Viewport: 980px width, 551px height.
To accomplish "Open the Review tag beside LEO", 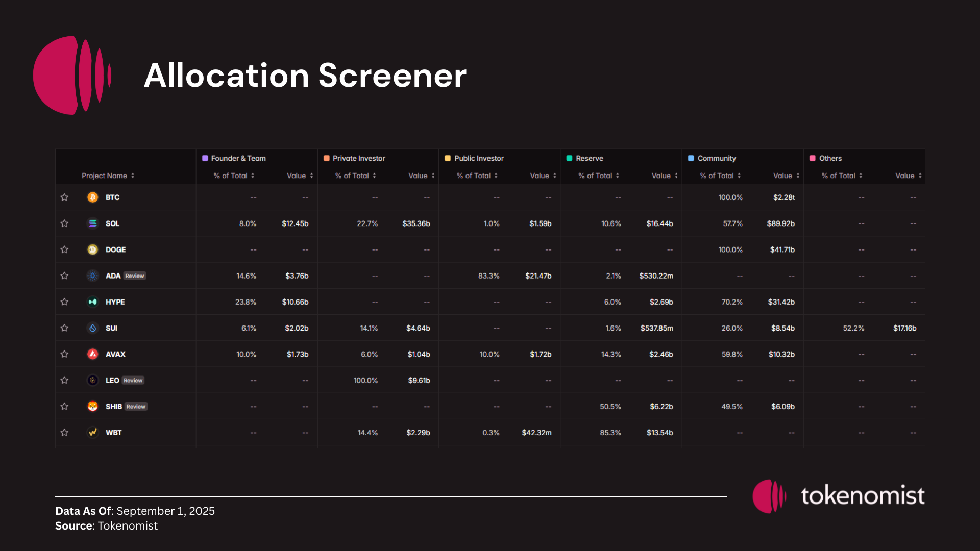I will [x=133, y=381].
